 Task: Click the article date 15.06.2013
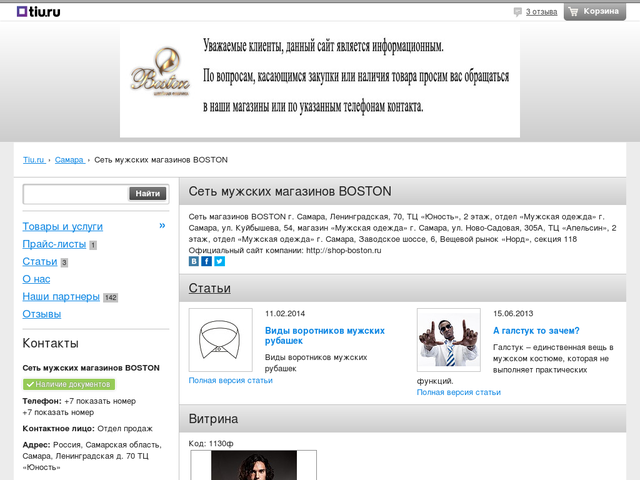coord(513,313)
